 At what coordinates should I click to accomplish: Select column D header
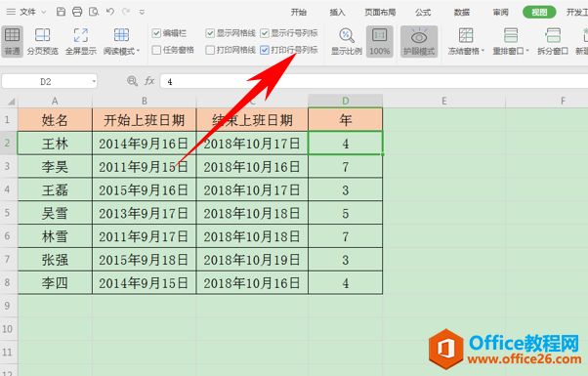point(346,101)
